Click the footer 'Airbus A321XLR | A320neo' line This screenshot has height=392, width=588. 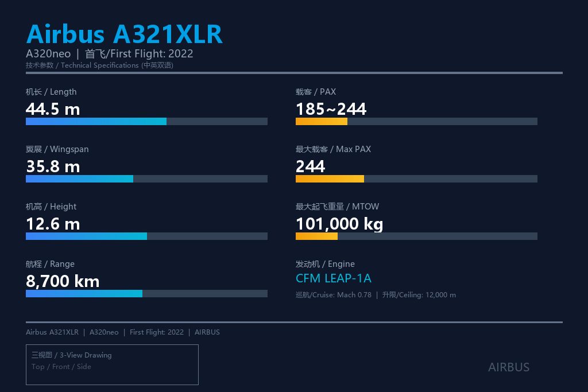[123, 332]
